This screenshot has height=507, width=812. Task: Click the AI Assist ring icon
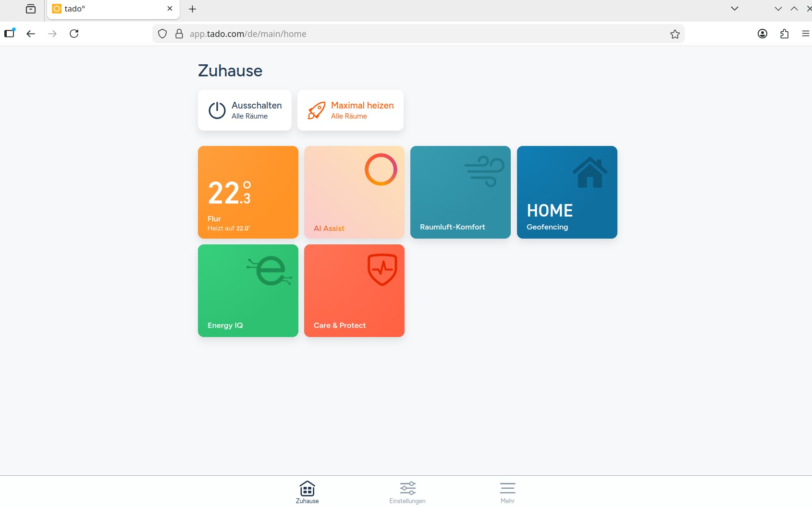click(x=381, y=169)
